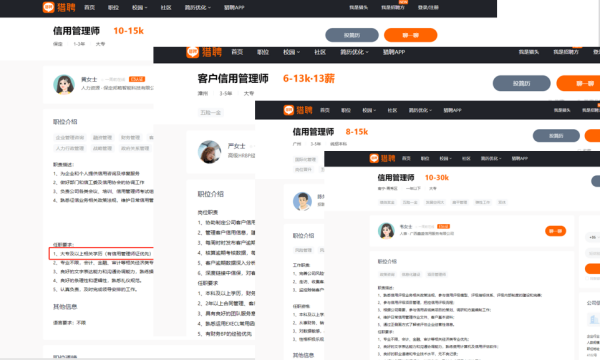Open recruiter 黄女士's avatar on the 10-15k page
Viewport: 600px width, 360px height.
[x=64, y=84]
